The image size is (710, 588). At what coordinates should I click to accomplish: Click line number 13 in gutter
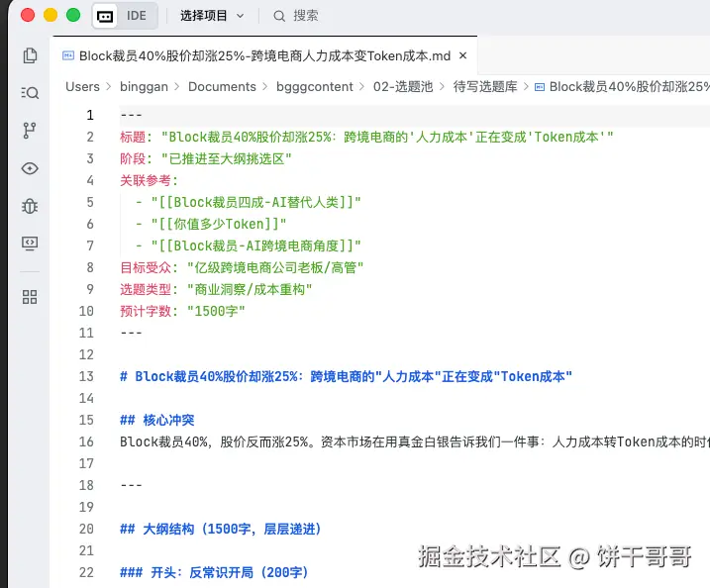point(86,376)
